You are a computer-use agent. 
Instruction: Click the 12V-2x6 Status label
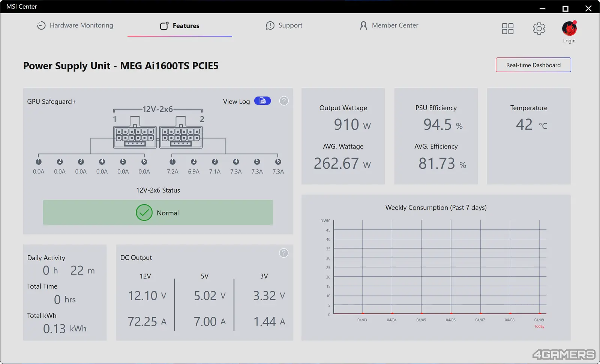[158, 190]
